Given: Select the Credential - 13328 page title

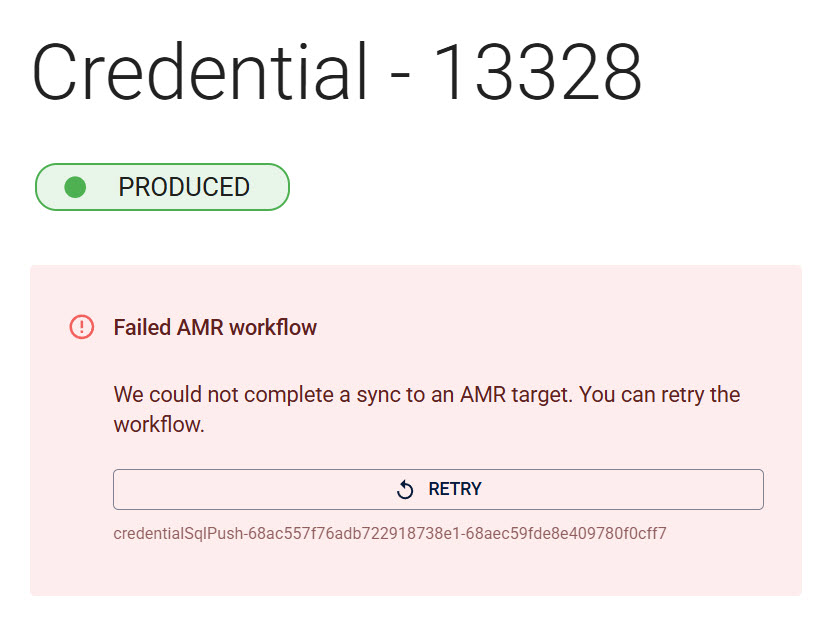Looking at the screenshot, I should 337,70.
